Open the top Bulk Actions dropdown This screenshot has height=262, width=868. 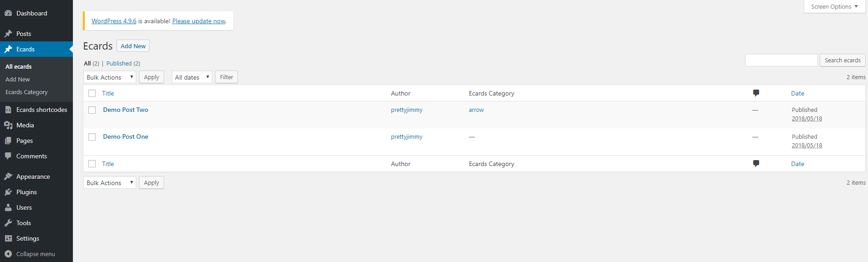click(x=110, y=77)
